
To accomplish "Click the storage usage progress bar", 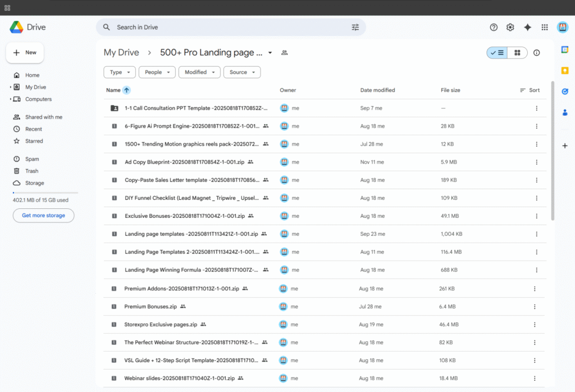I will click(x=45, y=193).
